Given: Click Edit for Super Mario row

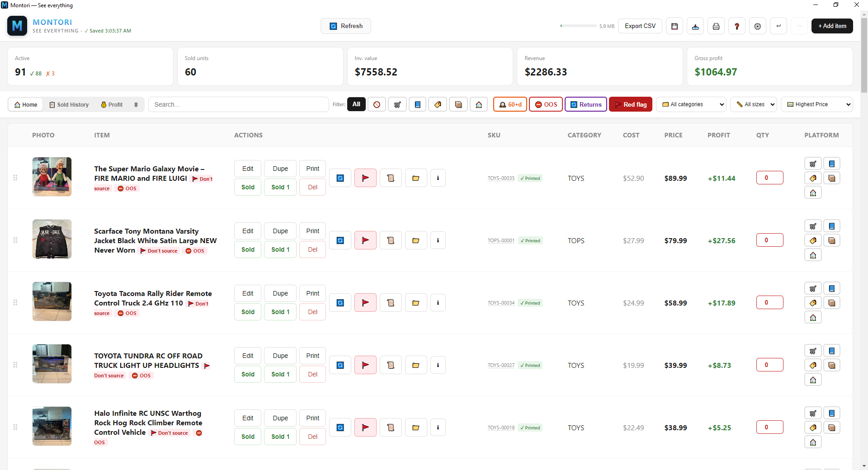Looking at the screenshot, I should point(248,169).
